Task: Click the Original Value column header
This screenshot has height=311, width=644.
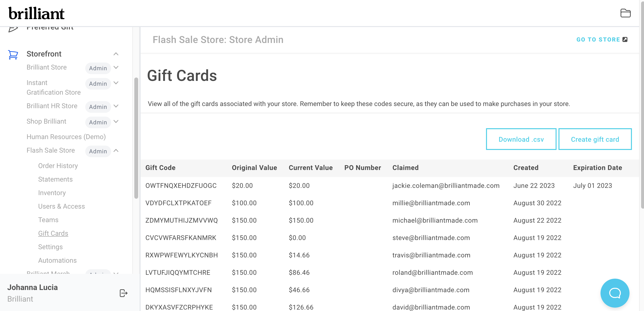Action: pyautogui.click(x=254, y=168)
